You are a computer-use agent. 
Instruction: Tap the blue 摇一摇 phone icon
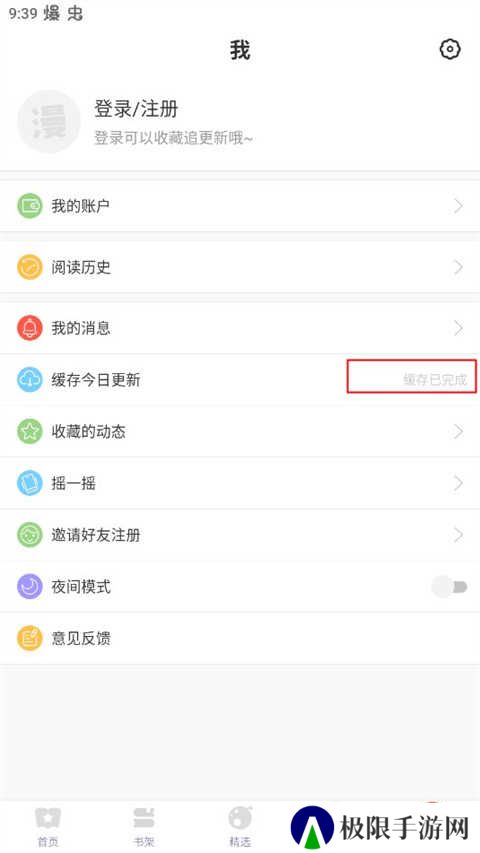coord(29,483)
